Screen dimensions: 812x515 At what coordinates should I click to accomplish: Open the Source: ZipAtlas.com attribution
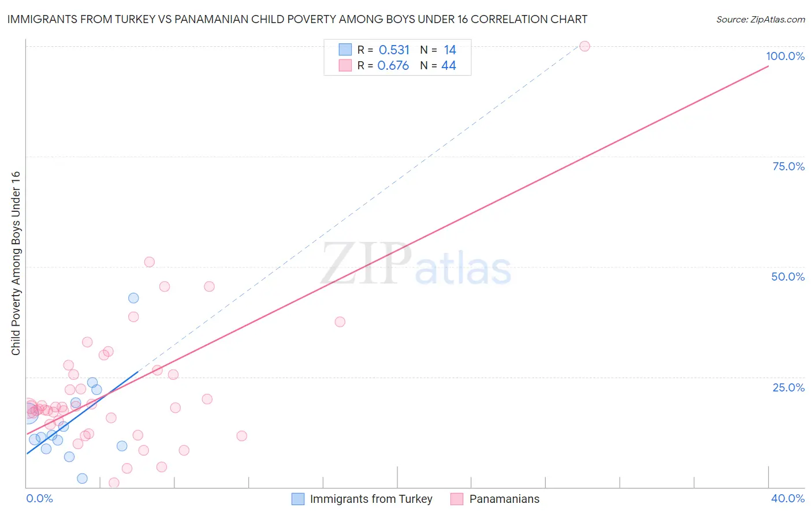point(760,20)
